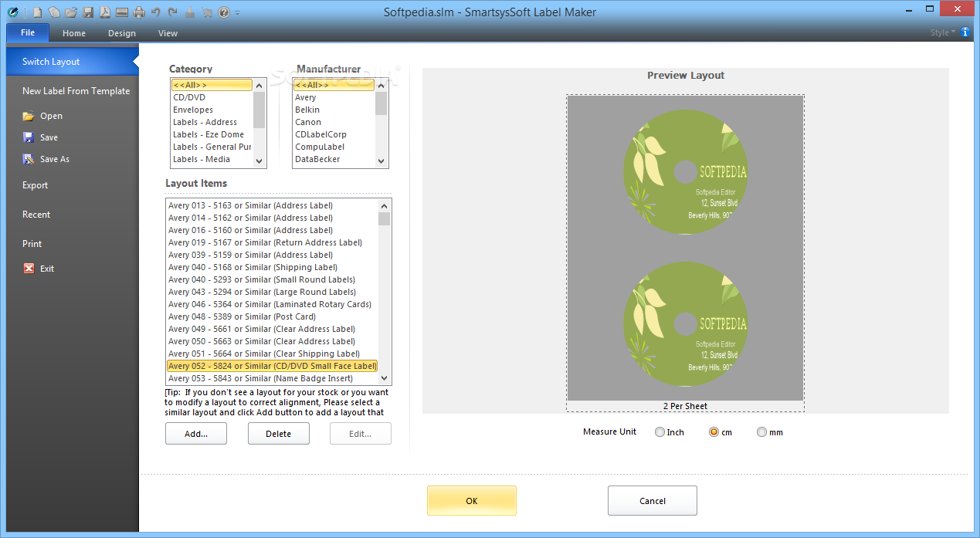This screenshot has height=538, width=980.
Task: Click the floppy disk Save icon in top toolbar
Action: click(88, 12)
